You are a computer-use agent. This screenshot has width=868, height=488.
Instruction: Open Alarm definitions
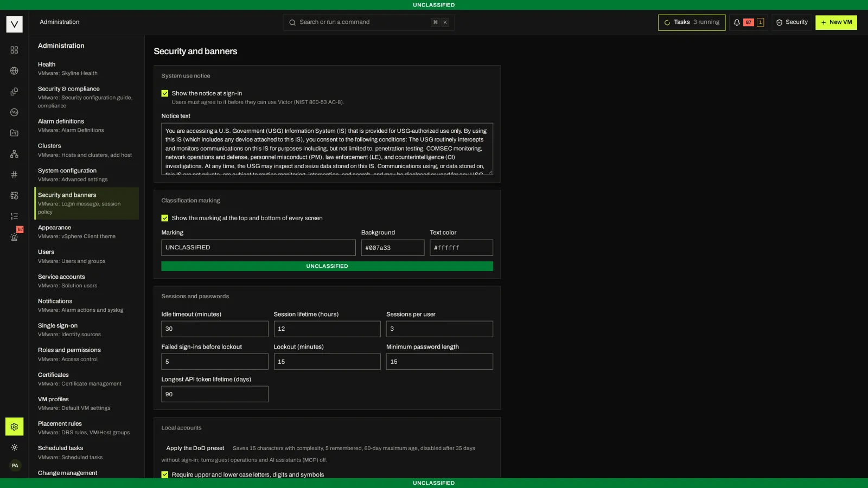[86, 125]
